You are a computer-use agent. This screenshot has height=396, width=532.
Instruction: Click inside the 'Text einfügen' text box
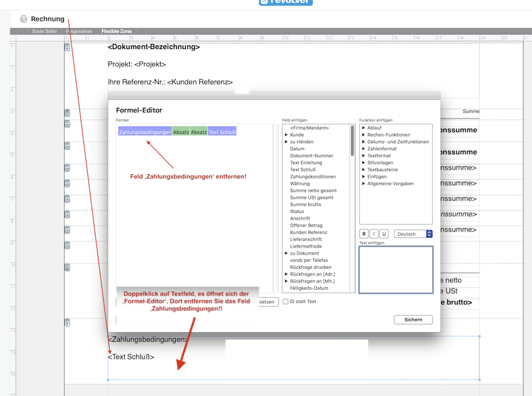point(395,269)
